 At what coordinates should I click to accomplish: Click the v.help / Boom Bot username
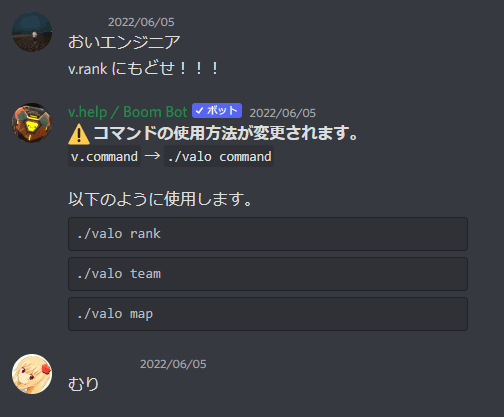[128, 112]
